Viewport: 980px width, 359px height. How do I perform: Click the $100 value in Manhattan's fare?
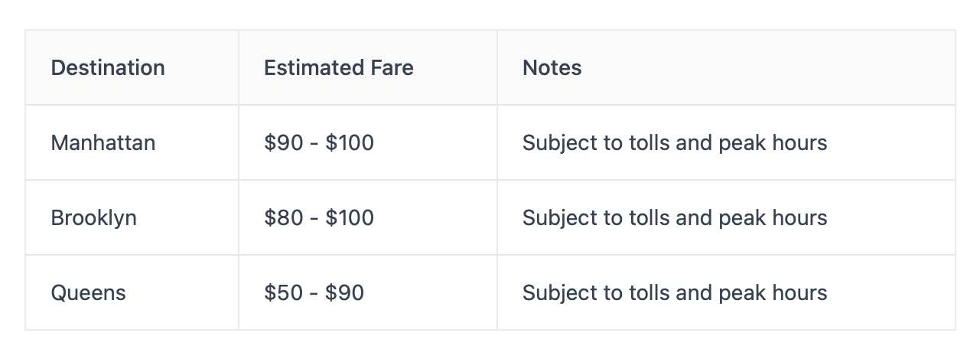pyautogui.click(x=350, y=142)
